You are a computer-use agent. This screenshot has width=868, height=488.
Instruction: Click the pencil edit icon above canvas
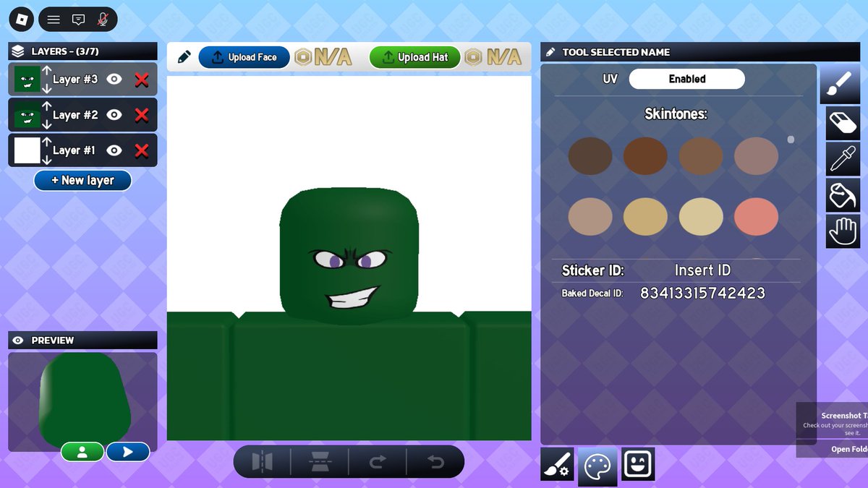(184, 57)
